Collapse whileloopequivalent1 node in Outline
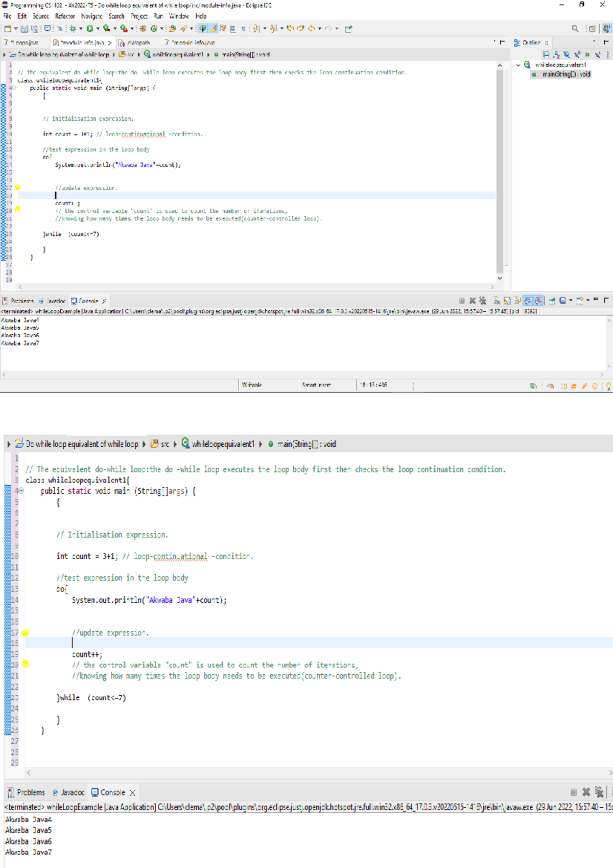Image resolution: width=613 pixels, height=868 pixels. click(x=518, y=65)
